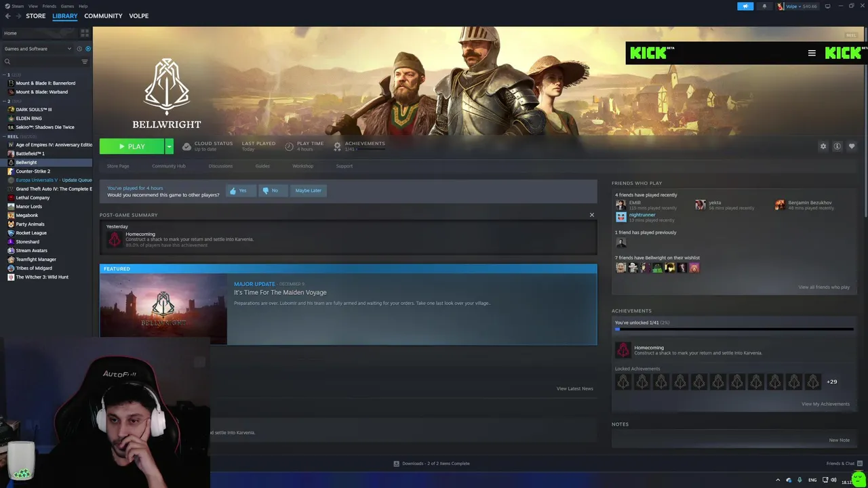The height and width of the screenshot is (488, 868).
Task: Open the Friends menu
Action: pos(50,6)
